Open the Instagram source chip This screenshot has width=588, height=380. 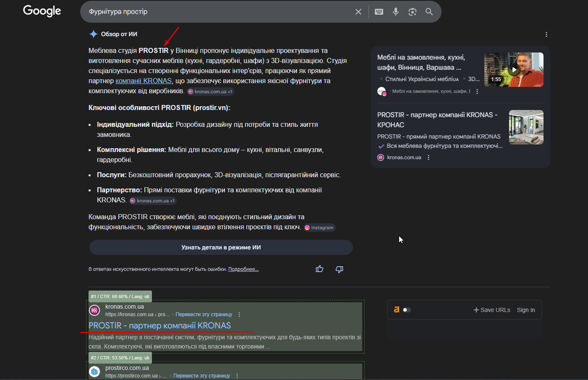(319, 228)
